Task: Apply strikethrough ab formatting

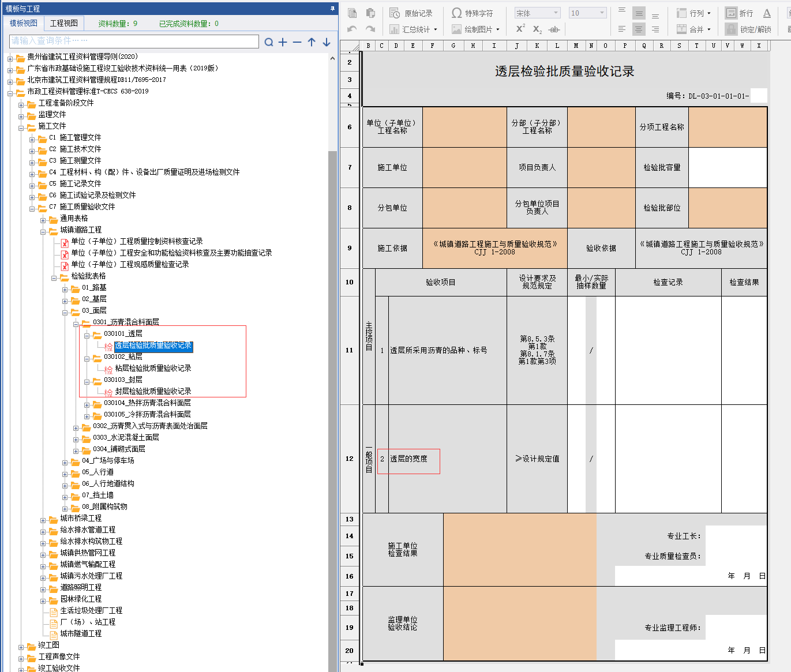Action: point(554,29)
